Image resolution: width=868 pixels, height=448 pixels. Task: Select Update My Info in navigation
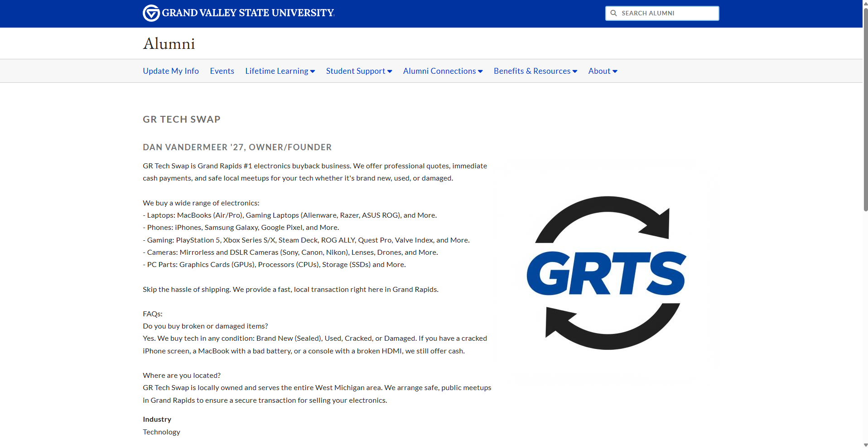point(170,71)
